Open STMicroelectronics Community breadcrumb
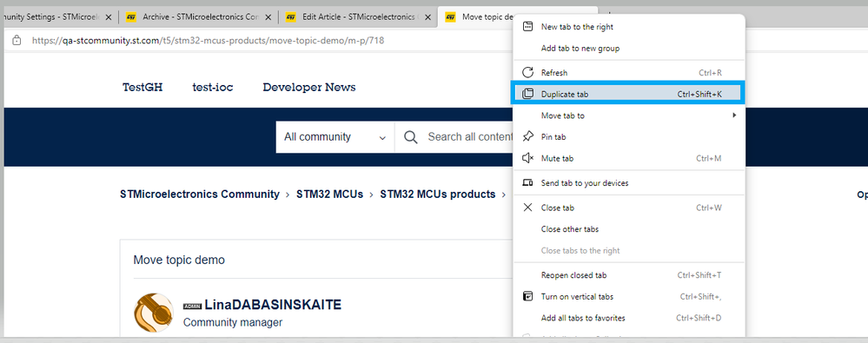The width and height of the screenshot is (868, 343). tap(200, 195)
